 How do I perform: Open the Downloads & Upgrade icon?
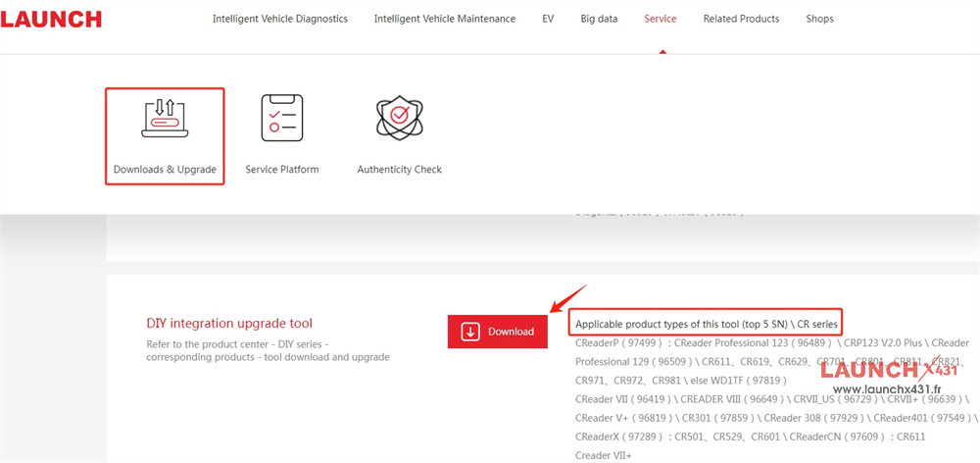[x=165, y=119]
